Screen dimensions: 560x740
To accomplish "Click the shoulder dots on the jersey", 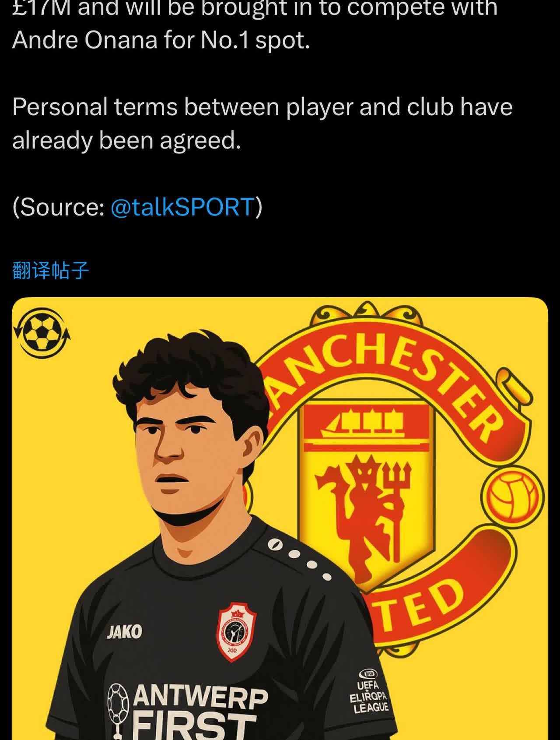I will point(302,559).
